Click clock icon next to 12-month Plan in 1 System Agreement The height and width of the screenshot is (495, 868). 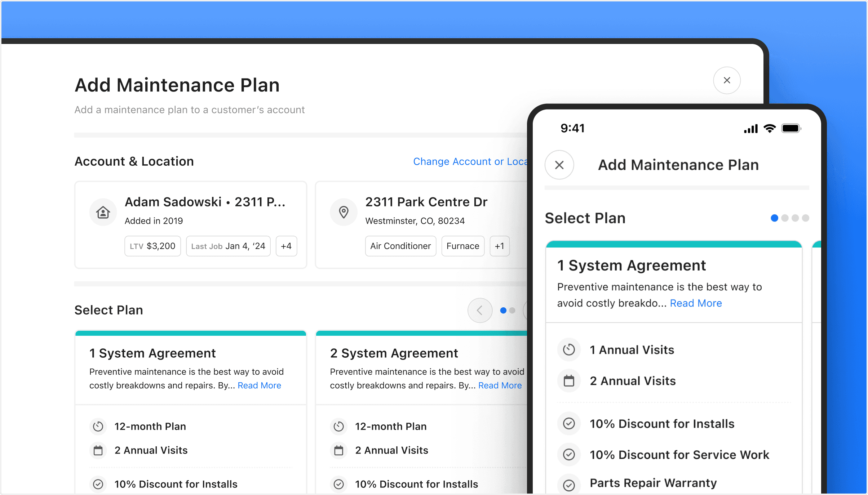coord(98,427)
